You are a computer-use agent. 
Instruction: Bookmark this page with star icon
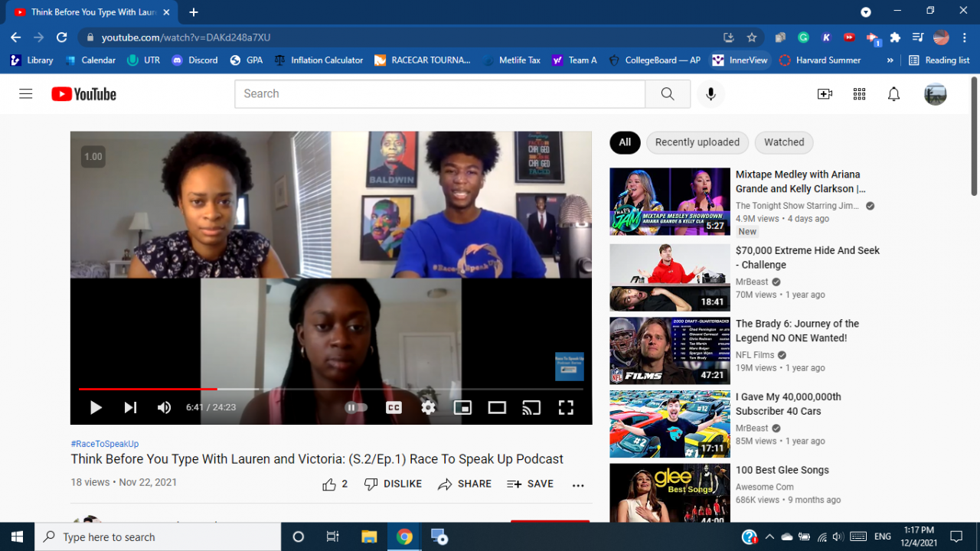[752, 37]
